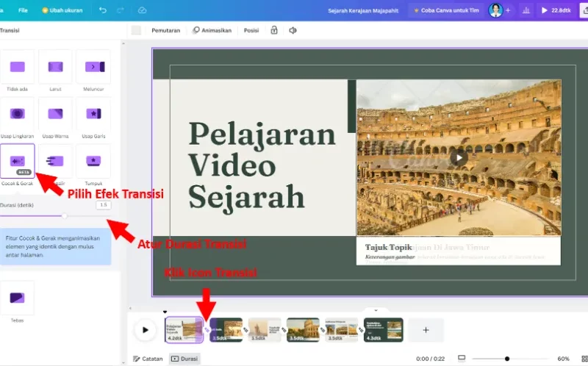
Task: Open the lock icon in toolbar
Action: point(274,30)
